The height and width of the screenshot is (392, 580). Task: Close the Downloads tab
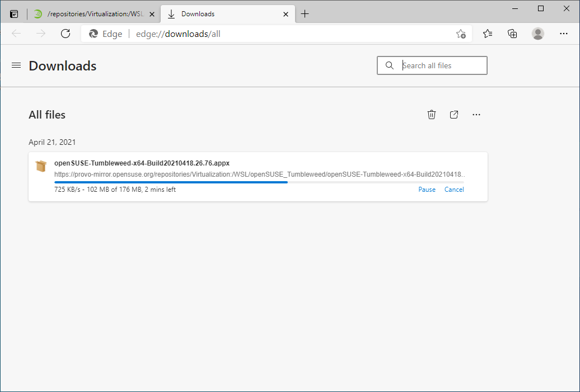click(286, 14)
